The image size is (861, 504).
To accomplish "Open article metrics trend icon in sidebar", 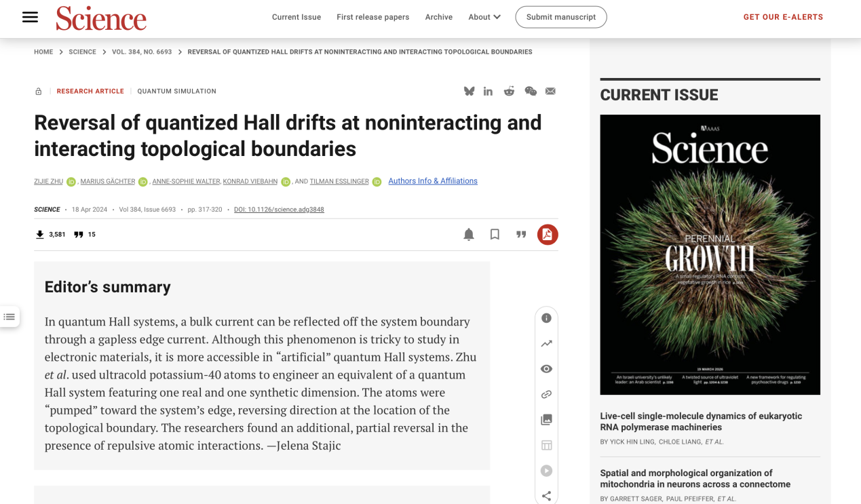I will tap(546, 344).
